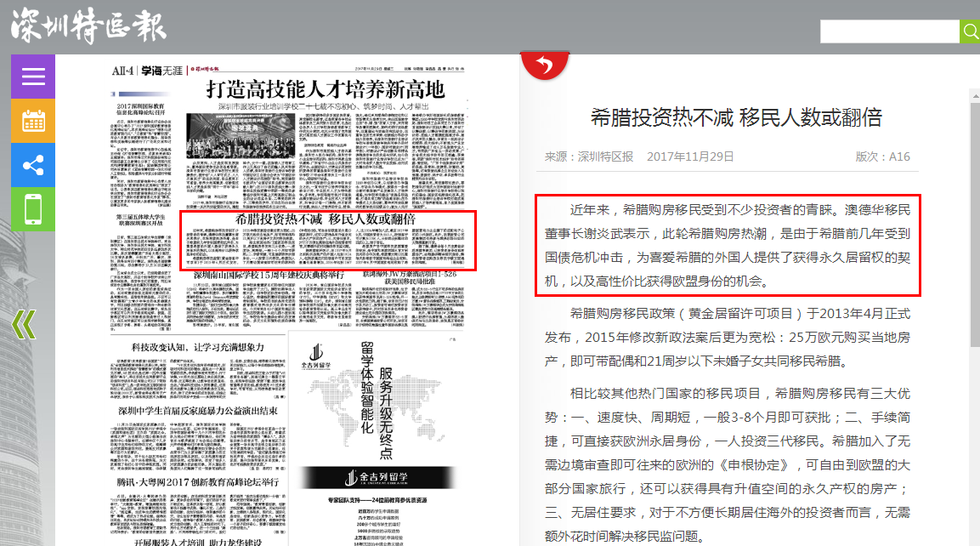
Task: Open the orange calendar date picker
Action: coord(33,121)
